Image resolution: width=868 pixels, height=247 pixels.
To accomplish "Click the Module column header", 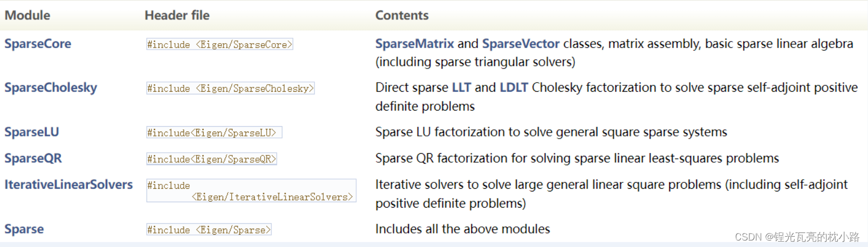I will pos(27,15).
